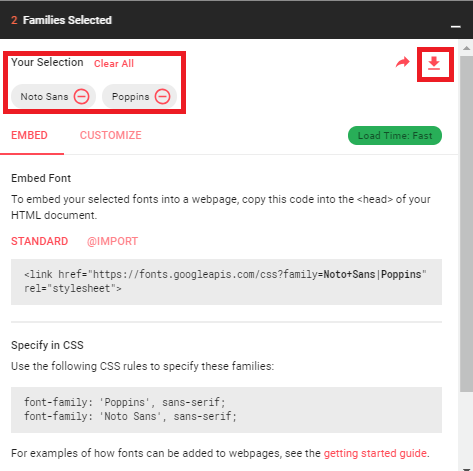
Task: Switch to the CUSTOMIZE tab
Action: tap(111, 135)
